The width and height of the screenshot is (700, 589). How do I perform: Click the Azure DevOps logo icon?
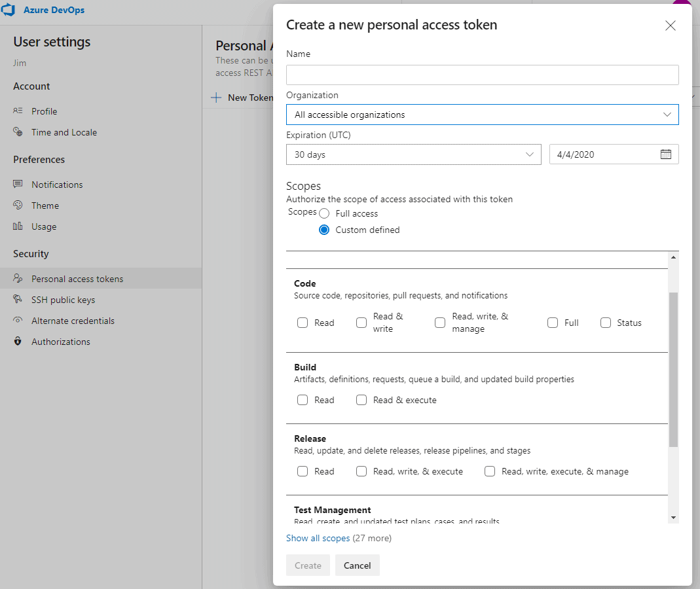click(x=8, y=10)
